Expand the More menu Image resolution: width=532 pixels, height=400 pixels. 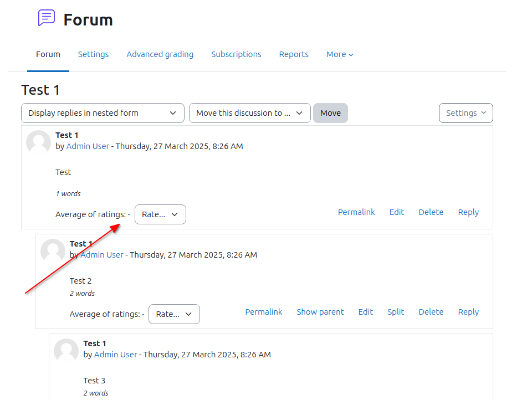(340, 54)
